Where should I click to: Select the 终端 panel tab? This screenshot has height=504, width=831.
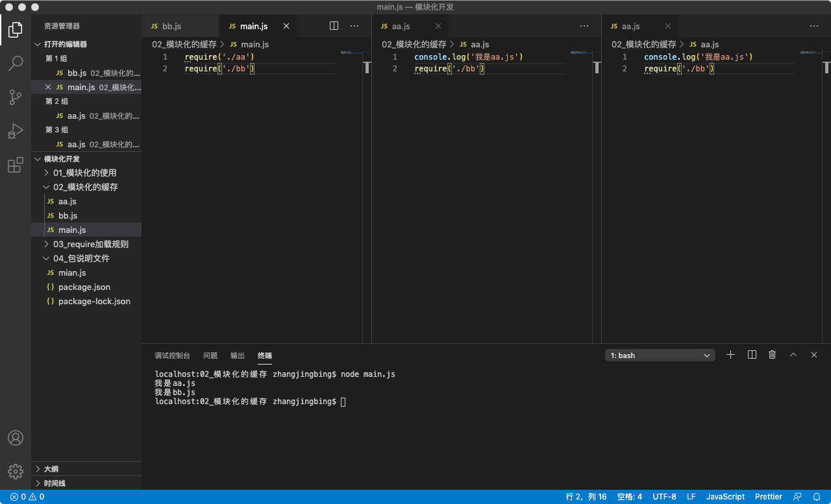point(265,355)
